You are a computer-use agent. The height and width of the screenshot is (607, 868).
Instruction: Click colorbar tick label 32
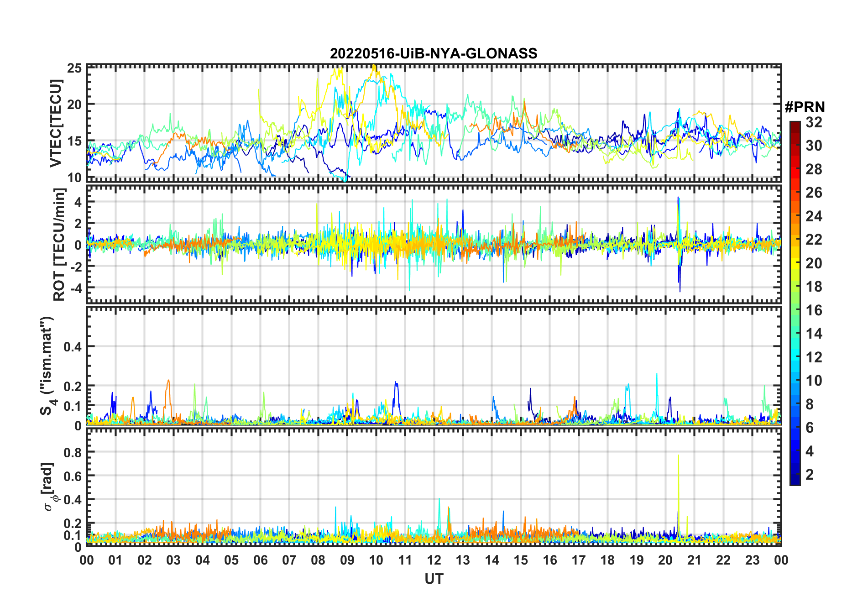[x=814, y=122]
